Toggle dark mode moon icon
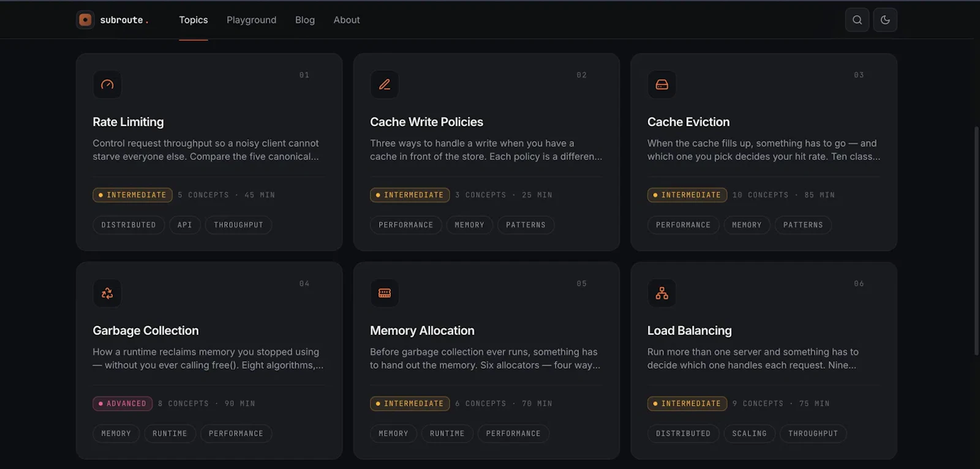Viewport: 980px width, 469px height. pos(885,20)
